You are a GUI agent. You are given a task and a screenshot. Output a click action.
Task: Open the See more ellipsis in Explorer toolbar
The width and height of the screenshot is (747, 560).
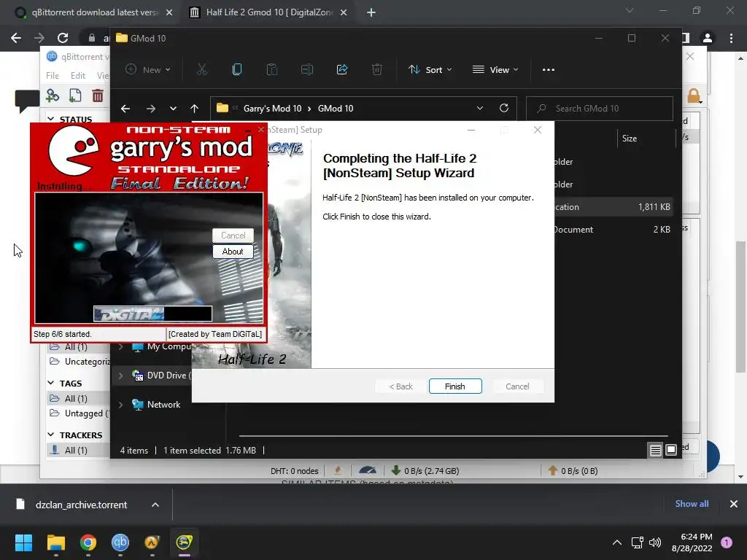[549, 69]
